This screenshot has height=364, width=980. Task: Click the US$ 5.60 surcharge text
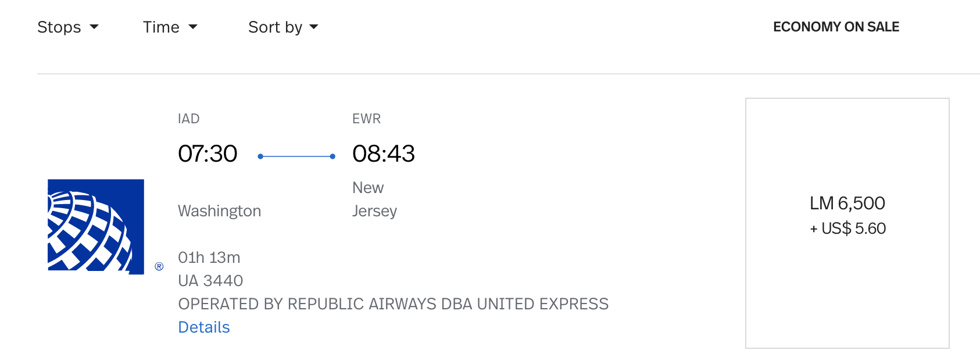848,229
